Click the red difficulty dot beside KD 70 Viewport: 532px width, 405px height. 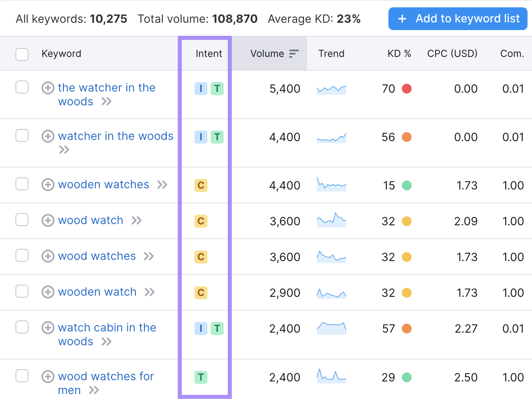click(x=407, y=89)
